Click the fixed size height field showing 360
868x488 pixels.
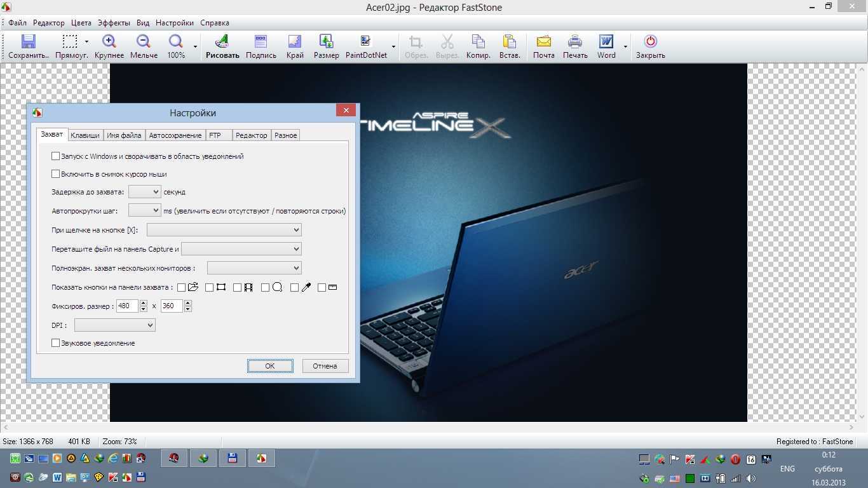pos(172,306)
